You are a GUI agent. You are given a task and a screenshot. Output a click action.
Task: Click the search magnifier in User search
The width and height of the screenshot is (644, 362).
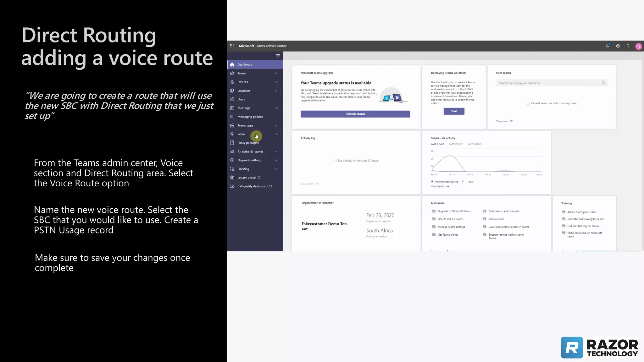click(603, 83)
